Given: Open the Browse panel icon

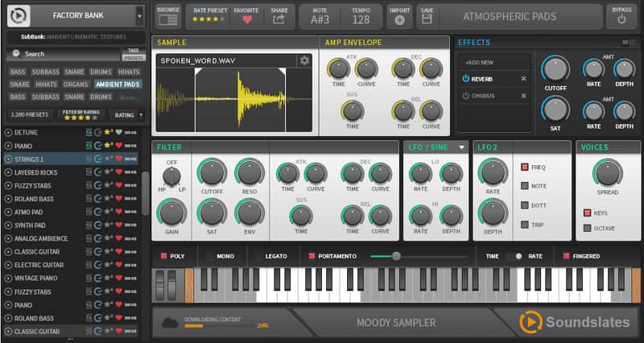Looking at the screenshot, I should [x=168, y=19].
